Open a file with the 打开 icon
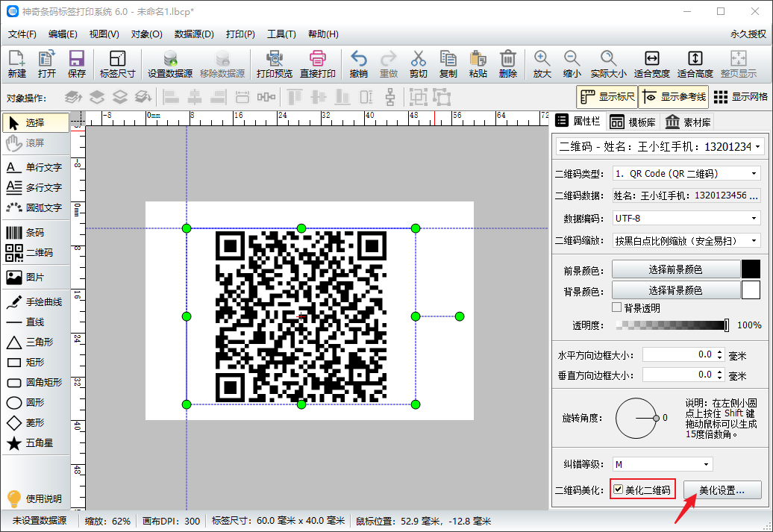 (x=47, y=64)
